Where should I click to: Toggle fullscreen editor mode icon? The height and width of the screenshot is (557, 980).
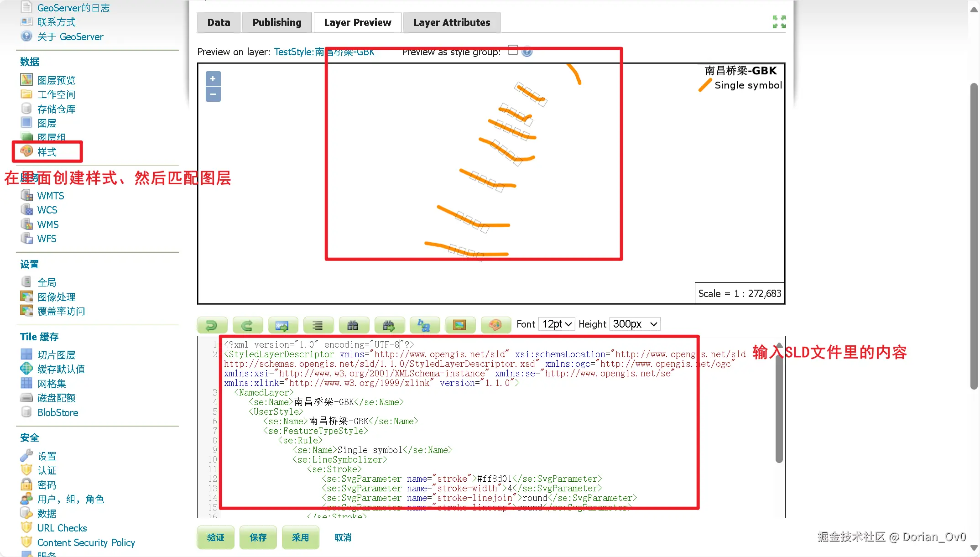[x=779, y=22]
